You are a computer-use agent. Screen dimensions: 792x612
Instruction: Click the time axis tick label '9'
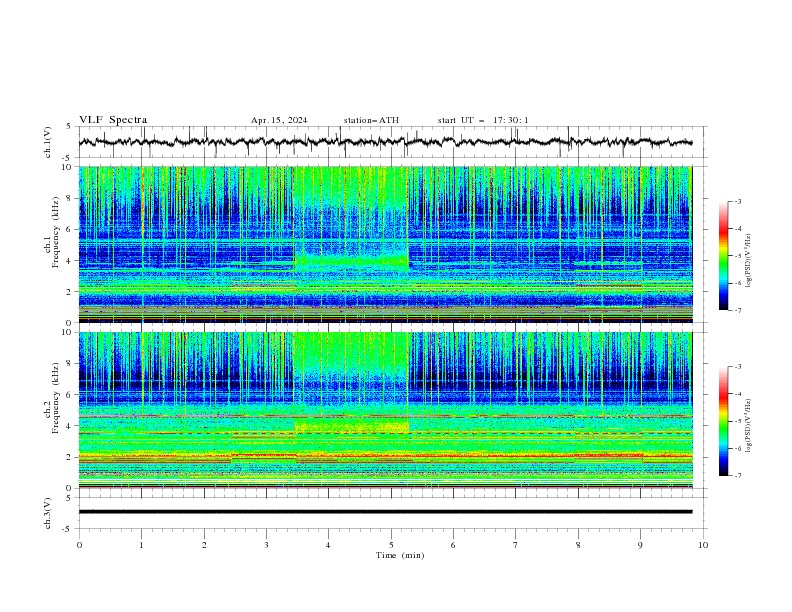pyautogui.click(x=640, y=545)
